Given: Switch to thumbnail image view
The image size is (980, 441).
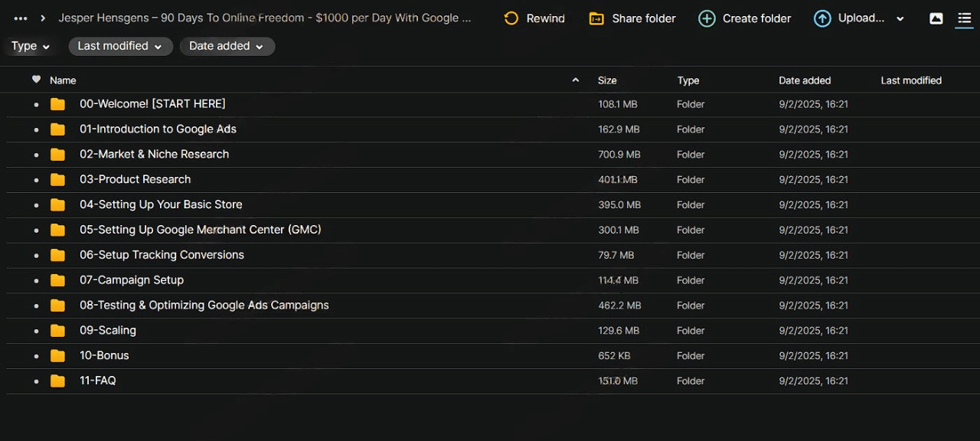Looking at the screenshot, I should [936, 18].
